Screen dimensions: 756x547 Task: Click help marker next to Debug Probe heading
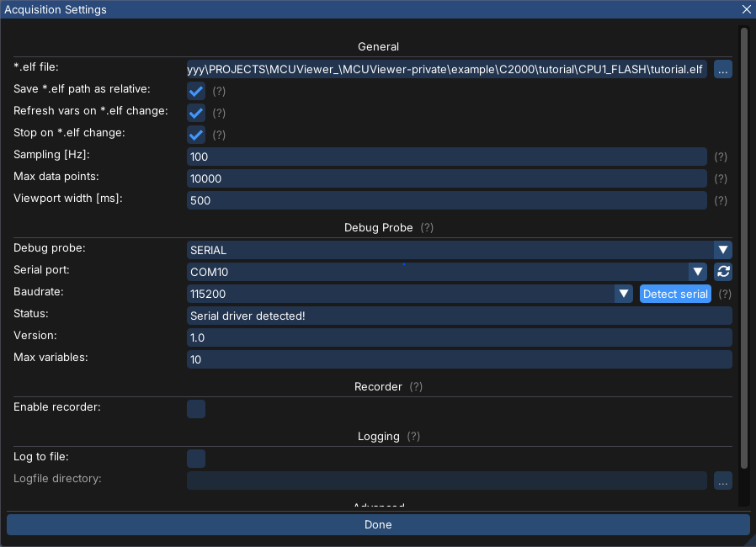(x=427, y=228)
